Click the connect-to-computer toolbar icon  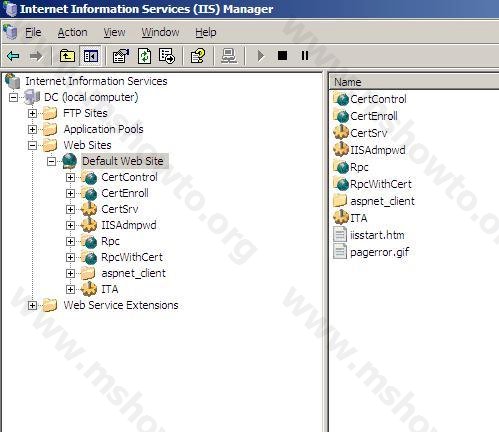[x=229, y=56]
